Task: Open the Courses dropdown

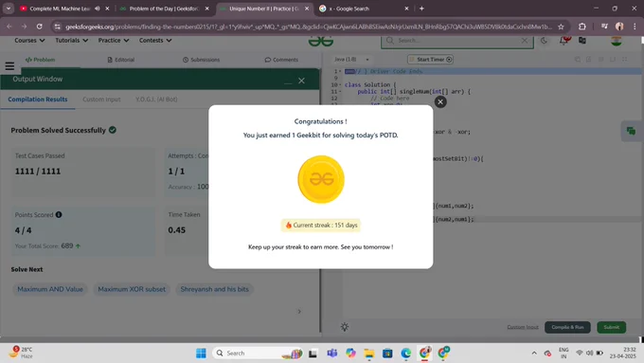Action: pos(29,41)
